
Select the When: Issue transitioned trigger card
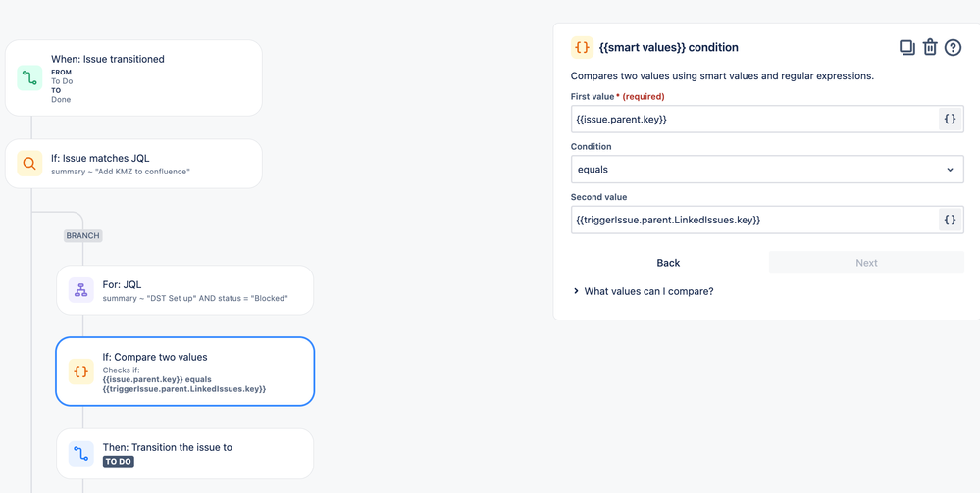pos(147,77)
